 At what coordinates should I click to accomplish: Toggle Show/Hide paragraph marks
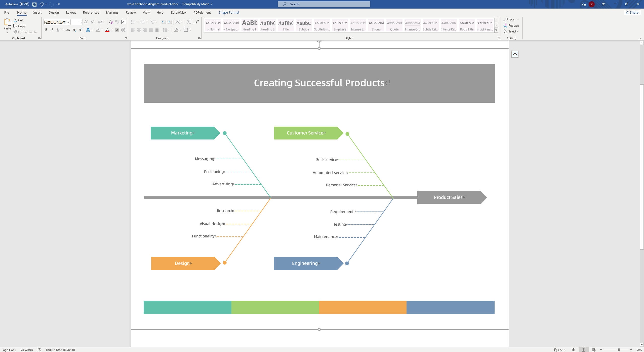[197, 22]
